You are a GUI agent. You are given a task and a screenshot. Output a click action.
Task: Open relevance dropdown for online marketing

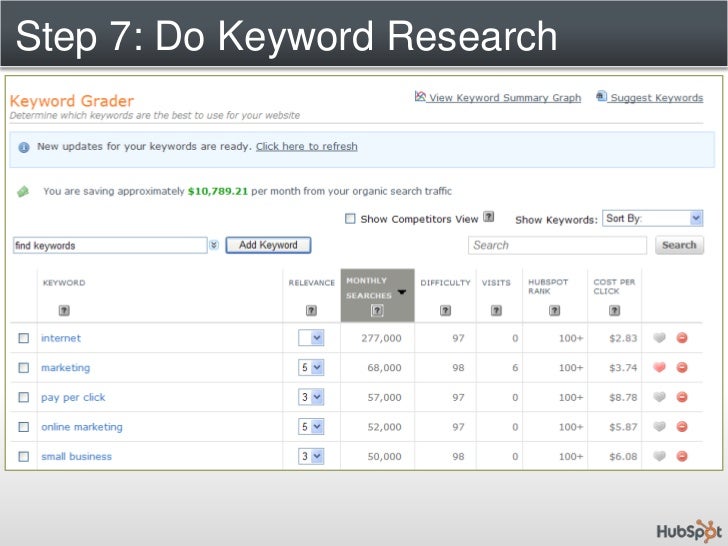click(311, 427)
